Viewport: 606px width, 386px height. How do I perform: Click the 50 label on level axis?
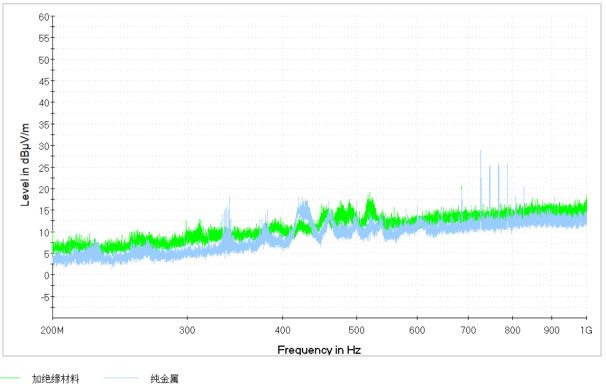44,60
